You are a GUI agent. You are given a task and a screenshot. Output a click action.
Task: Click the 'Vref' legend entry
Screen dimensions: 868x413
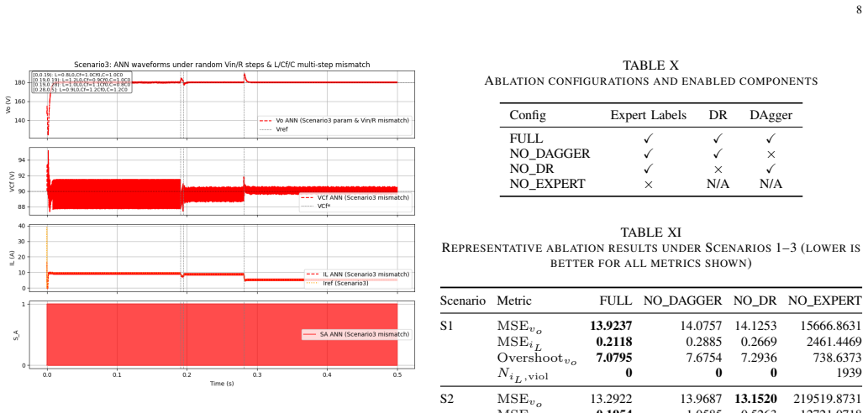(273, 128)
